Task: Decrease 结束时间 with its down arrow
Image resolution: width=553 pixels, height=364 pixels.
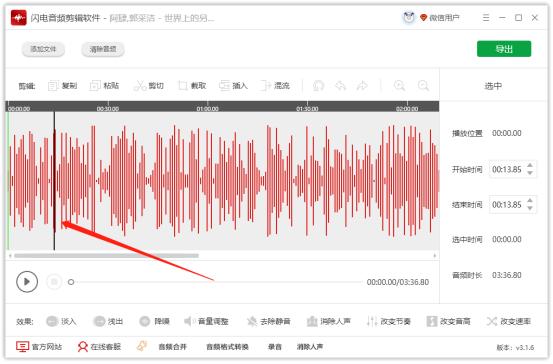Action: (x=530, y=208)
